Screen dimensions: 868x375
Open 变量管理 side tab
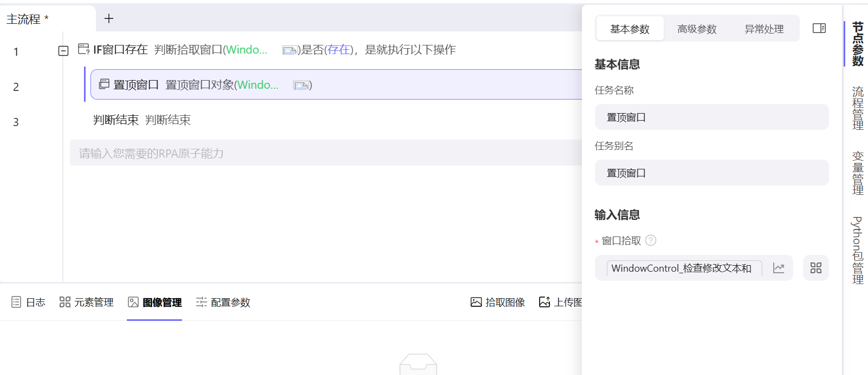[858, 173]
